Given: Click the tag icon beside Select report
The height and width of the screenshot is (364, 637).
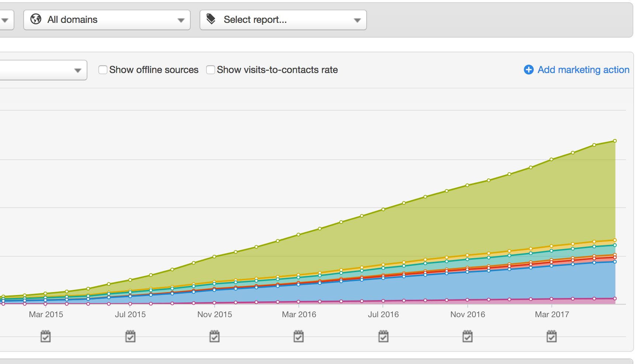Looking at the screenshot, I should coord(211,19).
